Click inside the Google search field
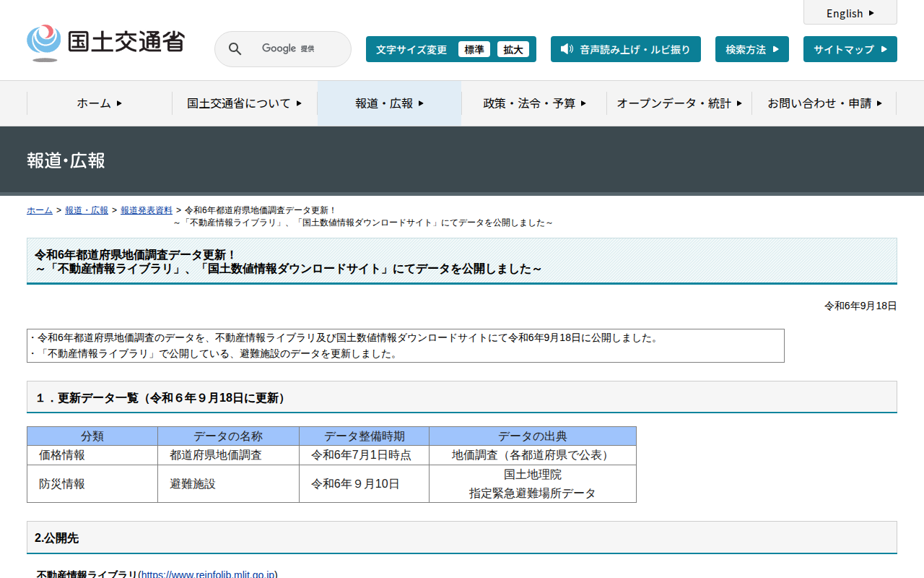This screenshot has height=578, width=924. point(296,49)
